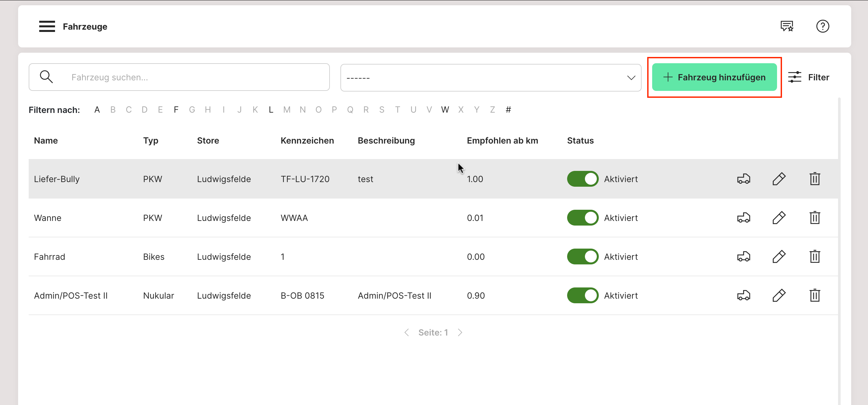Filter vehicles by letter W
This screenshot has height=405, width=868.
click(445, 110)
